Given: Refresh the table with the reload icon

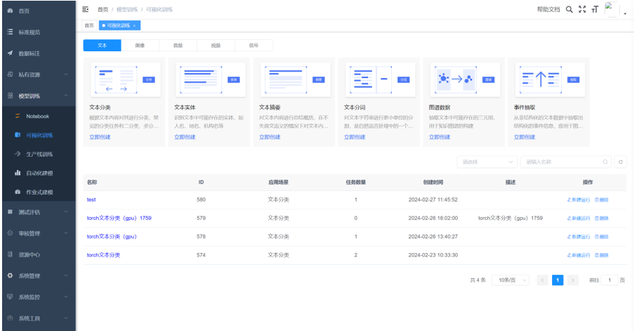Looking at the screenshot, I should click(620, 162).
